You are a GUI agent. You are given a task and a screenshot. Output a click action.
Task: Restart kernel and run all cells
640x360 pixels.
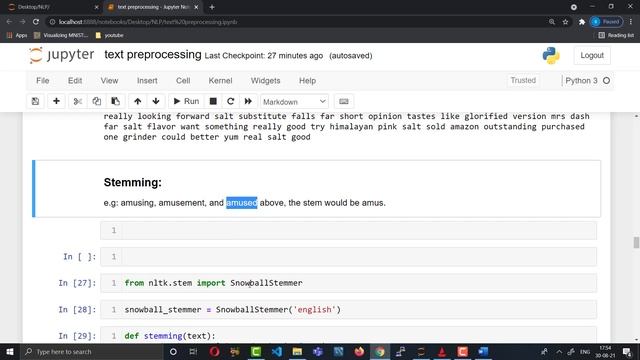248,101
